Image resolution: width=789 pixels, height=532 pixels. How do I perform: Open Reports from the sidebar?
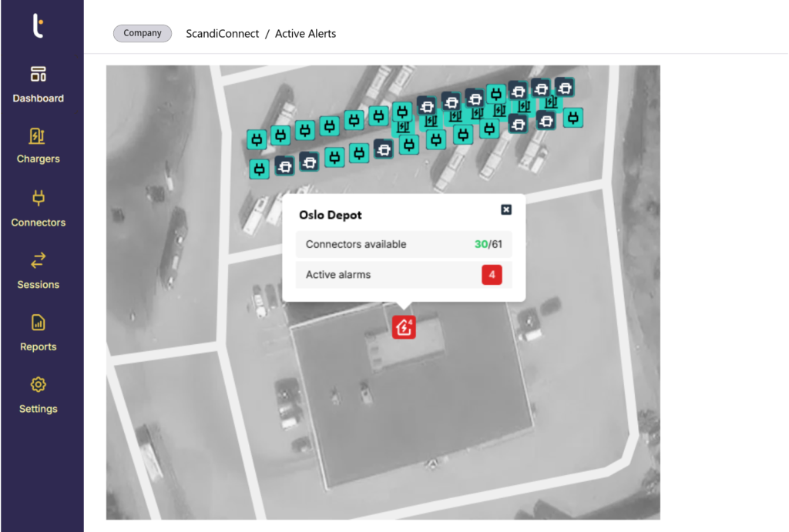tap(38, 331)
